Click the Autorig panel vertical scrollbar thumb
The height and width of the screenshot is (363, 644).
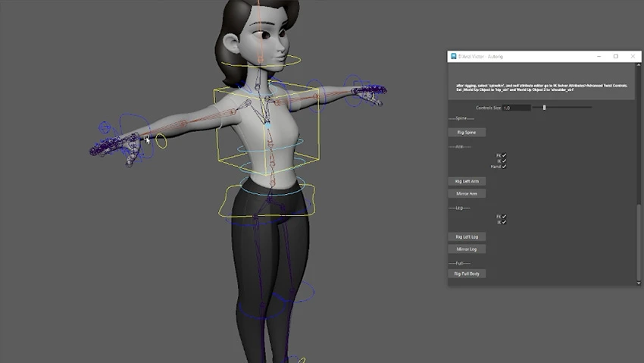click(x=638, y=242)
